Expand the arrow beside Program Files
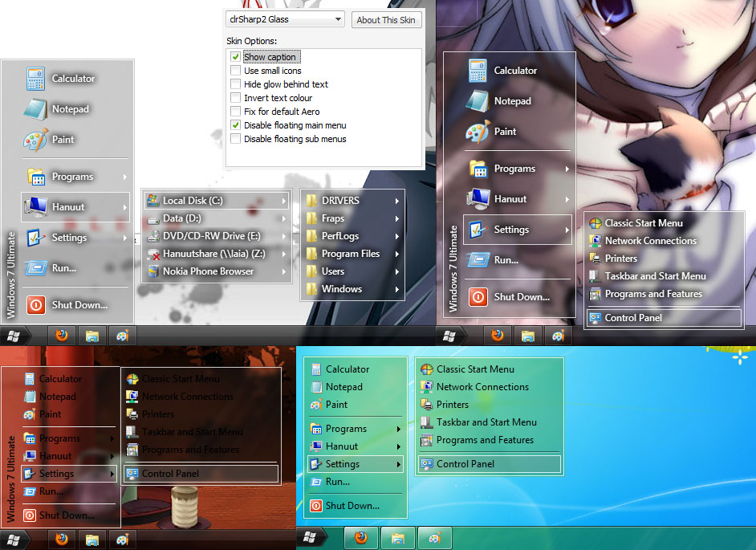Screen dimensions: 756x550 coord(396,254)
